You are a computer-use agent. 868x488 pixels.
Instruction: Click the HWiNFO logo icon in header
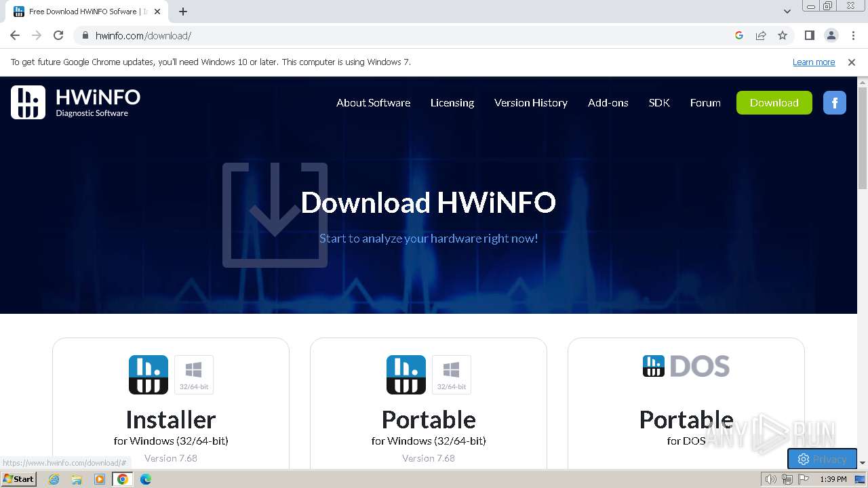tap(28, 102)
